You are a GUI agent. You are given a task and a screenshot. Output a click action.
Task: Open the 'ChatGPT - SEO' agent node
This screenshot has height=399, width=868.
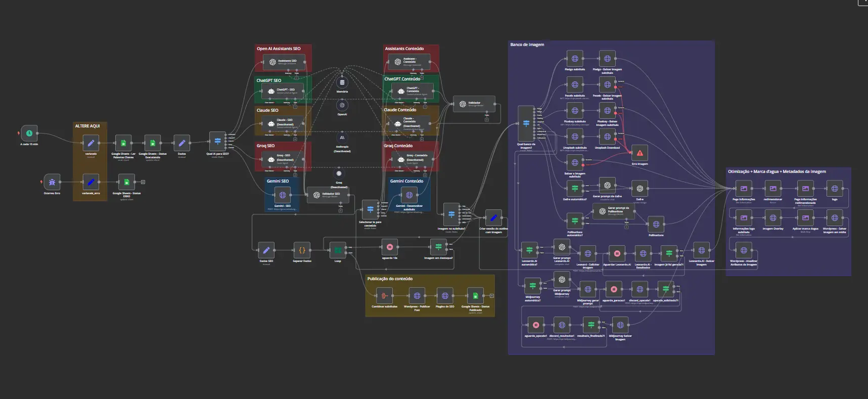(283, 92)
